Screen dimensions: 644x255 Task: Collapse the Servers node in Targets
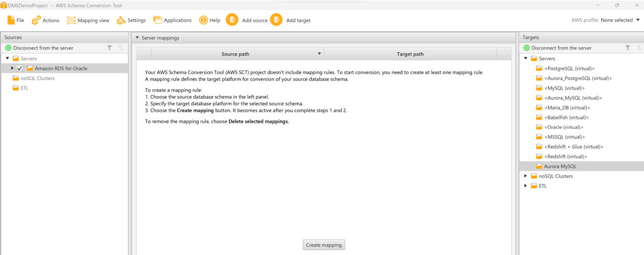click(x=526, y=58)
